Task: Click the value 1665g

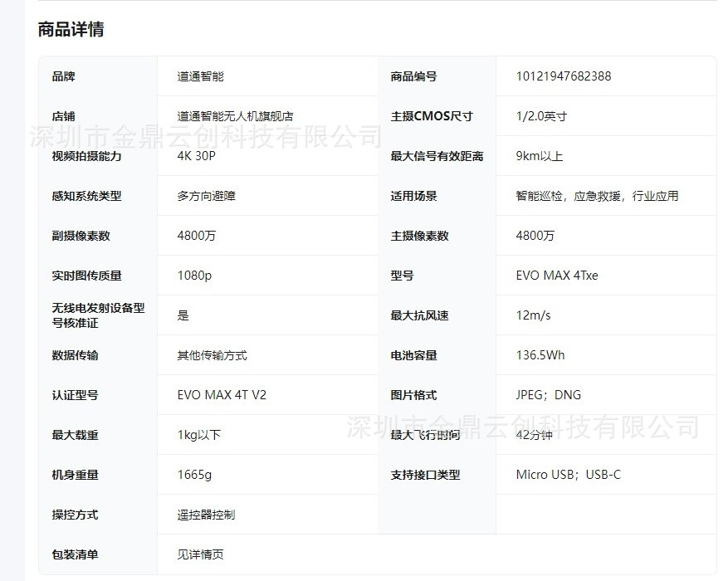Action: (x=194, y=476)
